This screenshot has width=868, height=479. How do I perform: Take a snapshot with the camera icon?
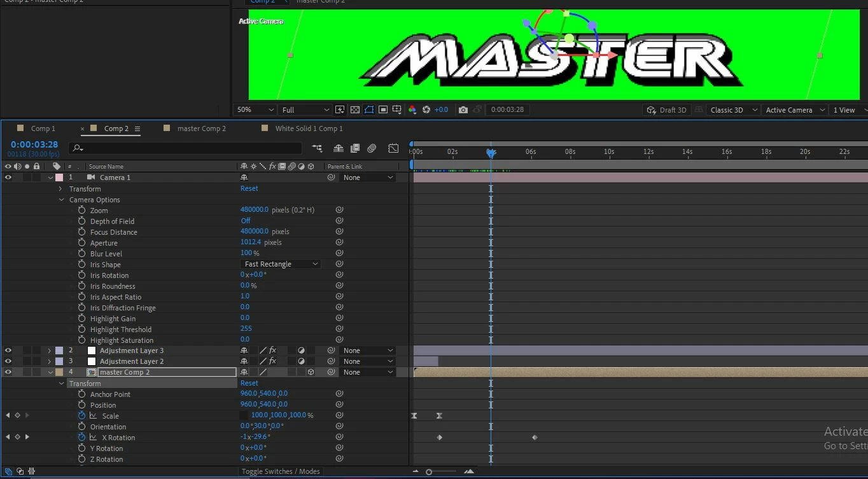pyautogui.click(x=463, y=110)
